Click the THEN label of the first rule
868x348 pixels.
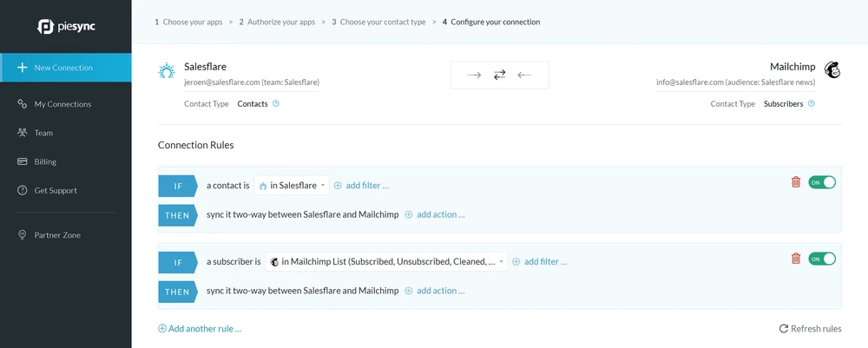coord(178,215)
